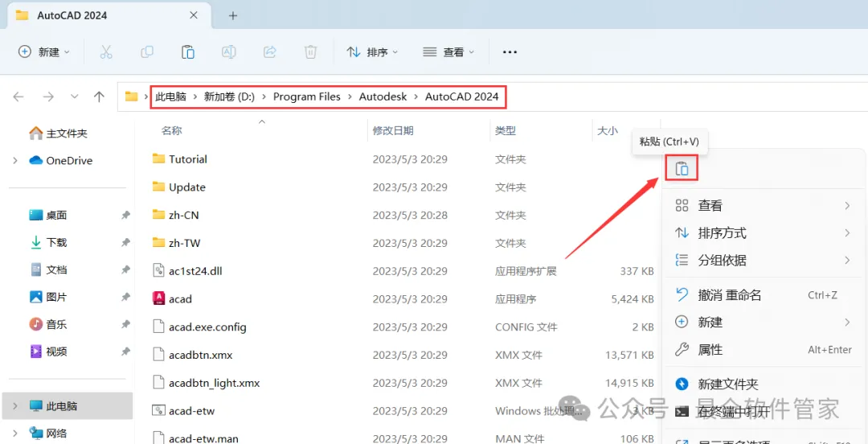Open the 排序 sort dropdown
The width and height of the screenshot is (868, 444).
point(372,52)
